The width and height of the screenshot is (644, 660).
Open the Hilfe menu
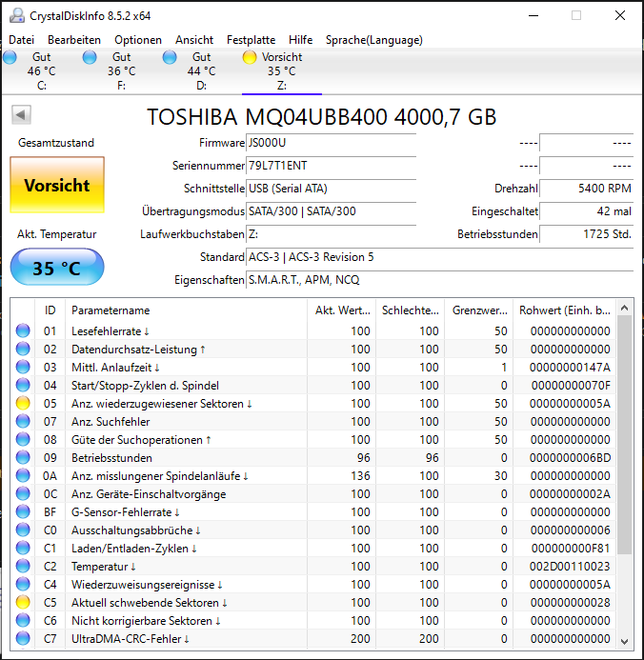click(300, 40)
